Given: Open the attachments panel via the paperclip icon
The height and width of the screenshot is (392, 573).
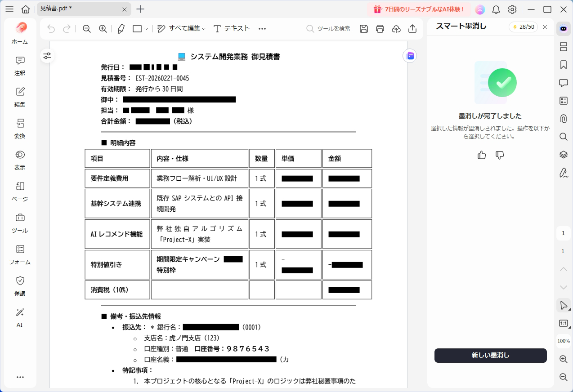Looking at the screenshot, I should pyautogui.click(x=563, y=118).
